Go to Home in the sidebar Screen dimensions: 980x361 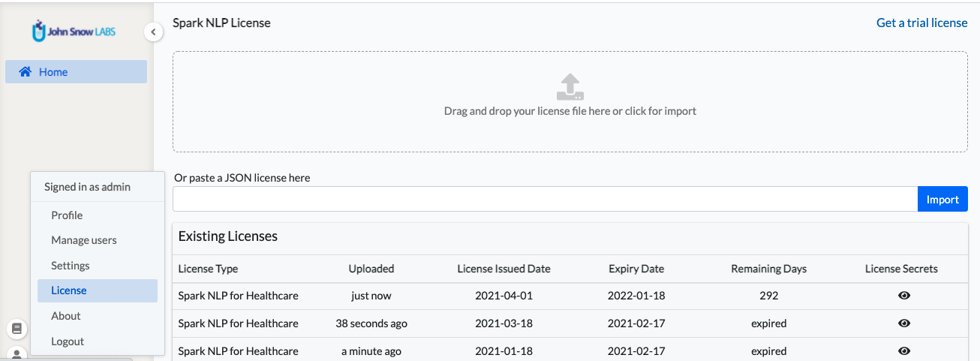pyautogui.click(x=76, y=72)
